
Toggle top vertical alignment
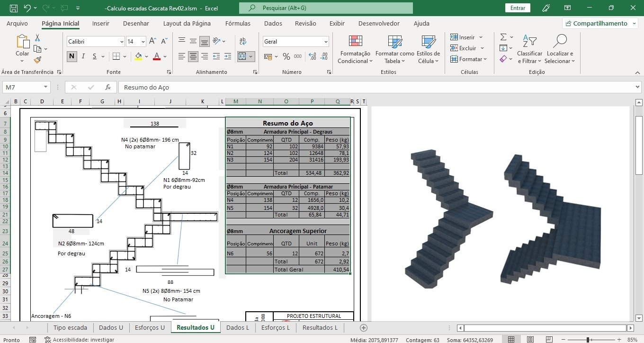(x=181, y=41)
